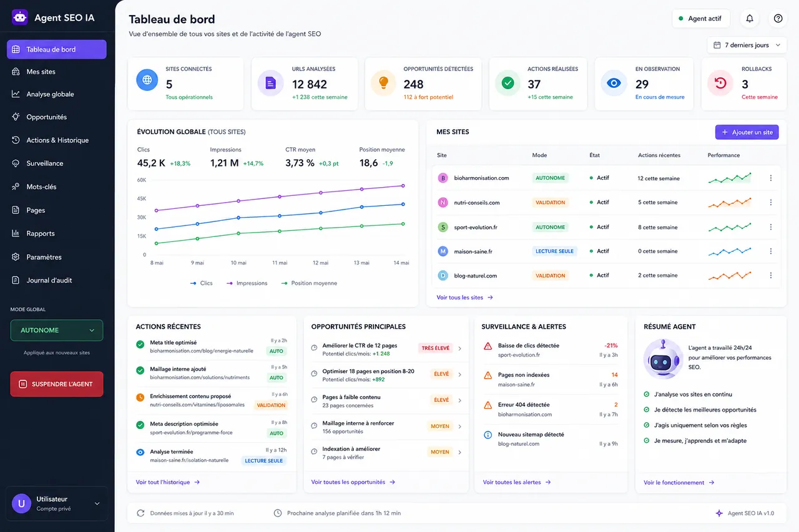799x532 pixels.
Task: Go to Tableau de bord in sidebar
Action: coord(57,49)
